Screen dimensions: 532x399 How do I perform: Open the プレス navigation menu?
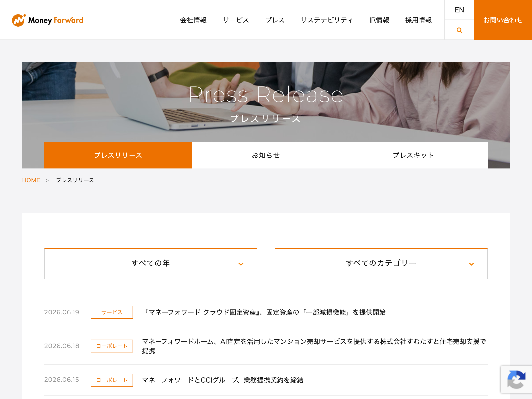coord(275,20)
